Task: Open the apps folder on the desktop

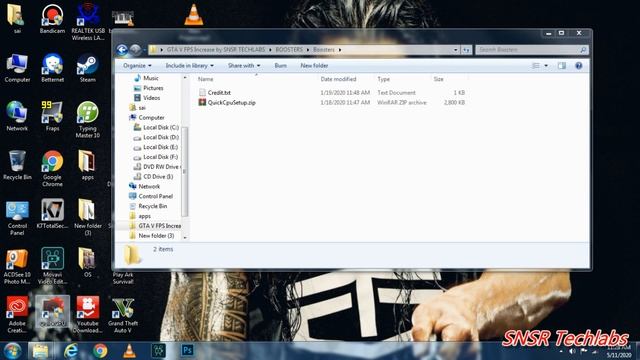Action: point(87,165)
